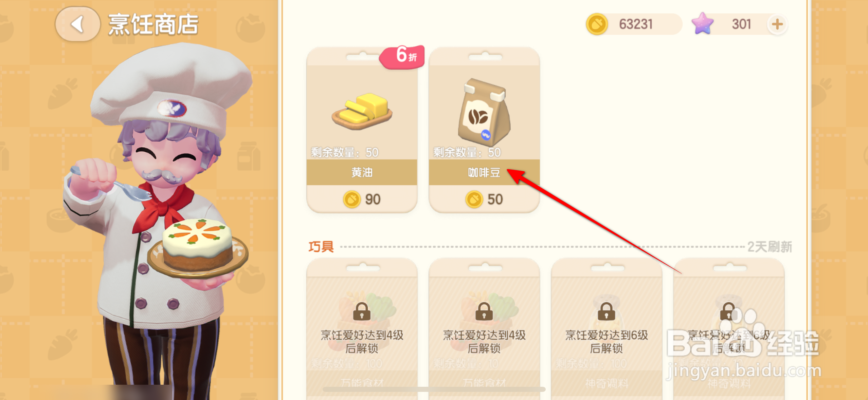
Task: Select the butter item image
Action: pyautogui.click(x=362, y=111)
